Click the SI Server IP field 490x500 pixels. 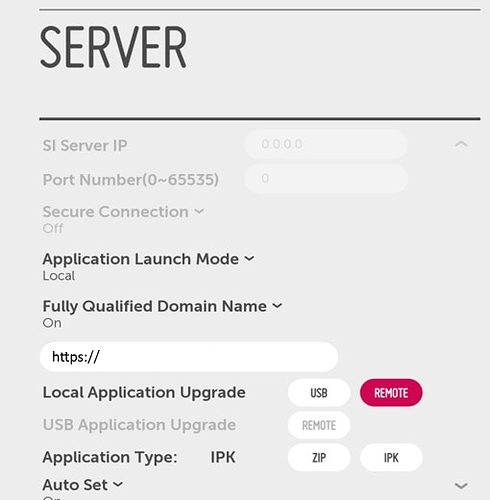click(x=326, y=144)
